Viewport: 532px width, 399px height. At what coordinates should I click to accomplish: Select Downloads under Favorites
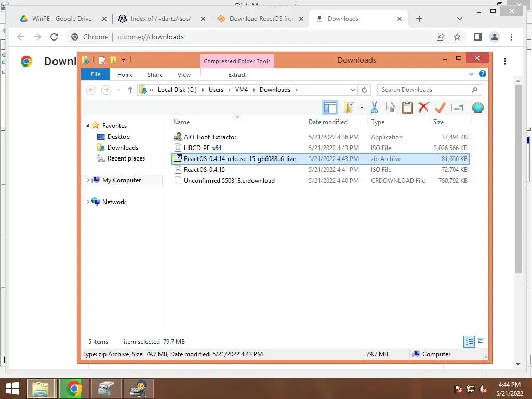tap(123, 147)
